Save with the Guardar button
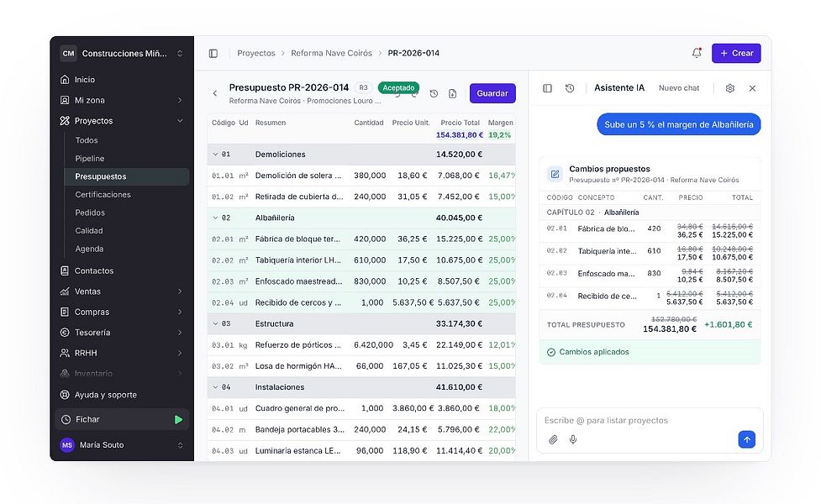The width and height of the screenshot is (821, 504). pyautogui.click(x=492, y=93)
